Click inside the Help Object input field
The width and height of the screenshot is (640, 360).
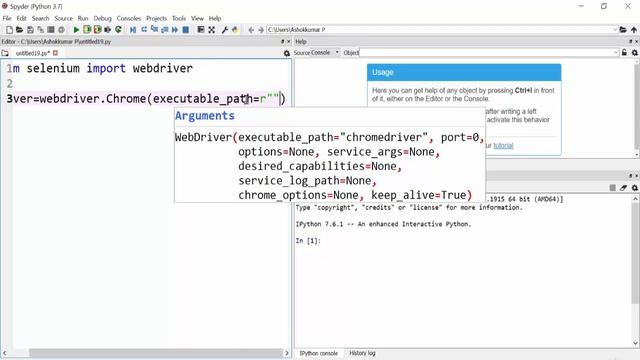coord(486,53)
